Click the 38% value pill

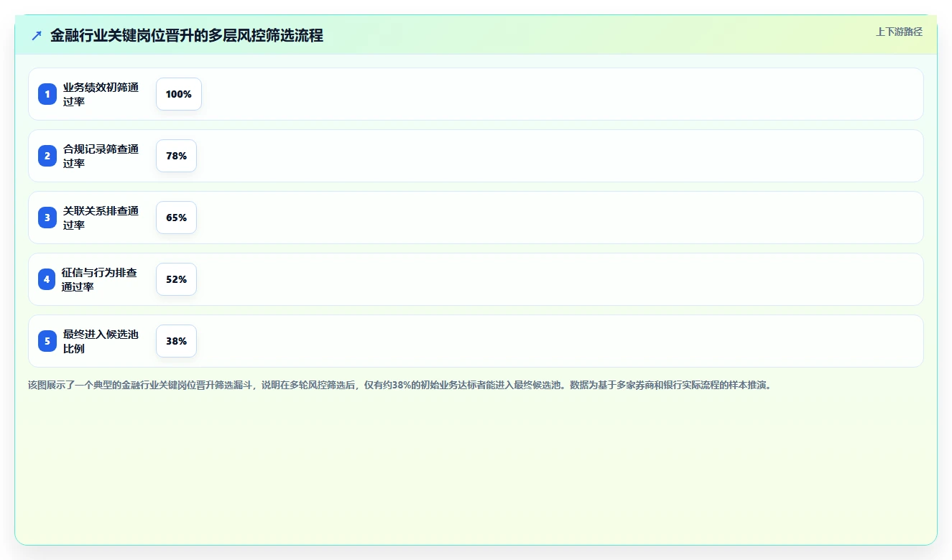[176, 341]
